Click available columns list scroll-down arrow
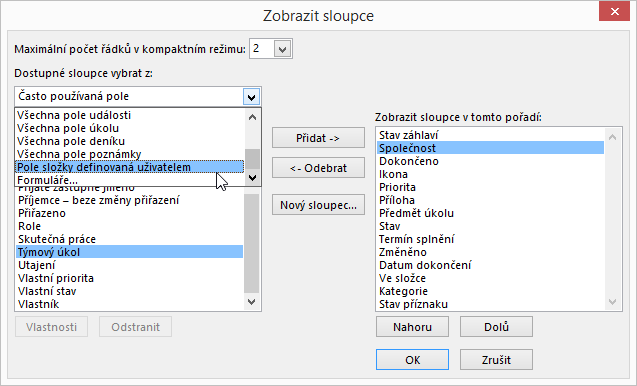 coord(251,302)
